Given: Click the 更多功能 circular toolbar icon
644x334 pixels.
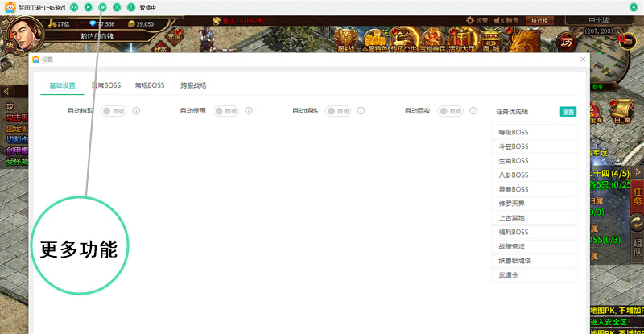Looking at the screenshot, I should coord(102,6).
